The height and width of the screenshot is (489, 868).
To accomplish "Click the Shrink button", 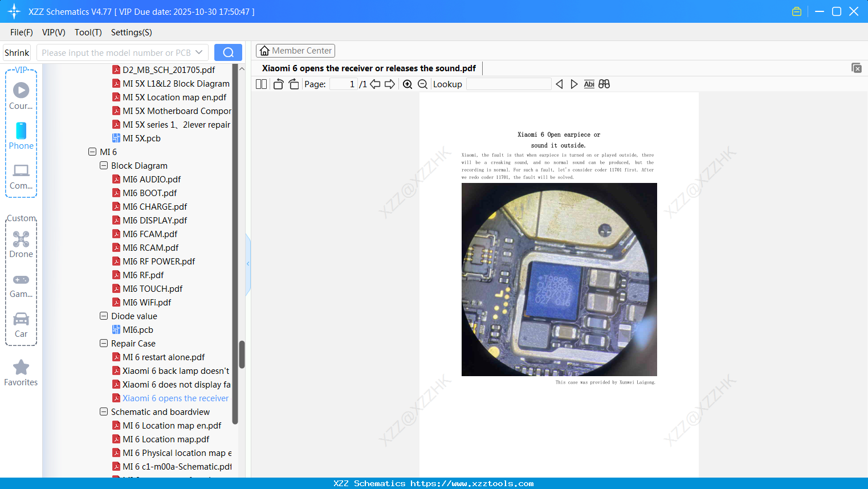I will (x=17, y=52).
